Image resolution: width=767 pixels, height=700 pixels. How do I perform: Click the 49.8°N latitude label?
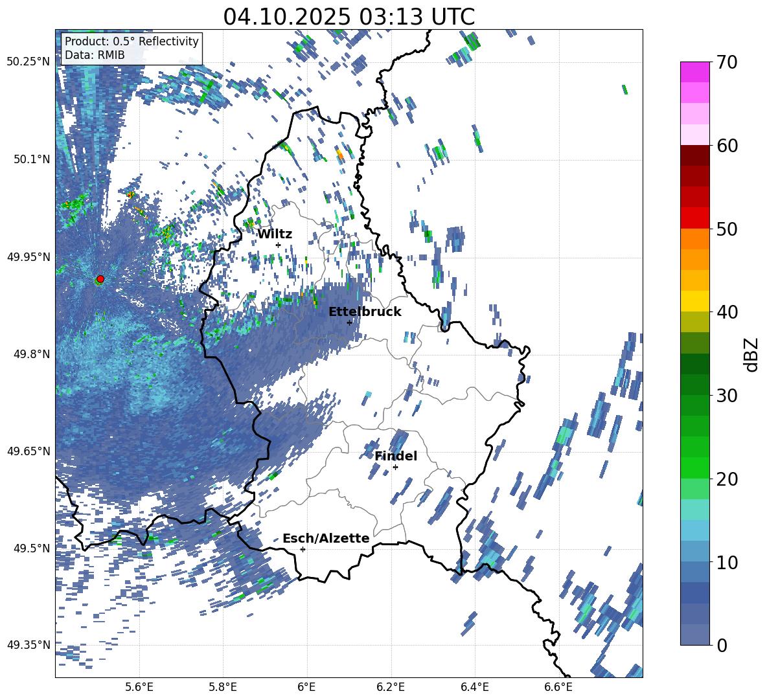(32, 354)
